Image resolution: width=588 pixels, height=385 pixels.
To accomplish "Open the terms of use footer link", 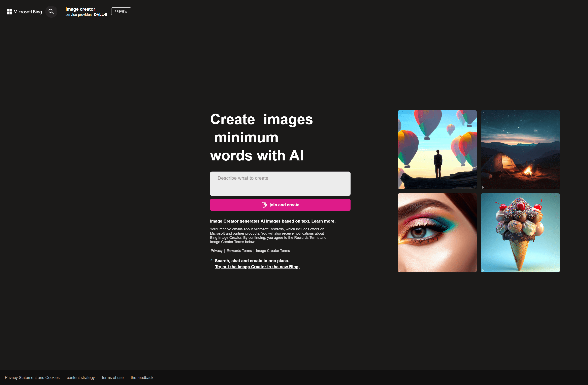I will pyautogui.click(x=113, y=378).
